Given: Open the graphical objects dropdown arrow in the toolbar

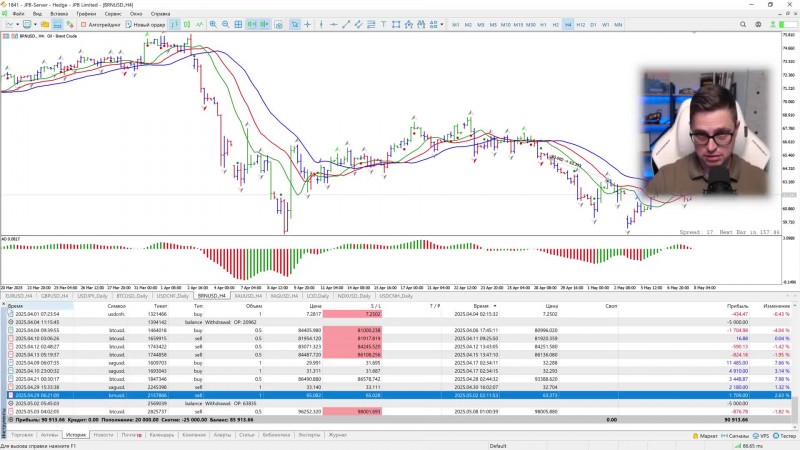Looking at the screenshot, I should (x=442, y=24).
